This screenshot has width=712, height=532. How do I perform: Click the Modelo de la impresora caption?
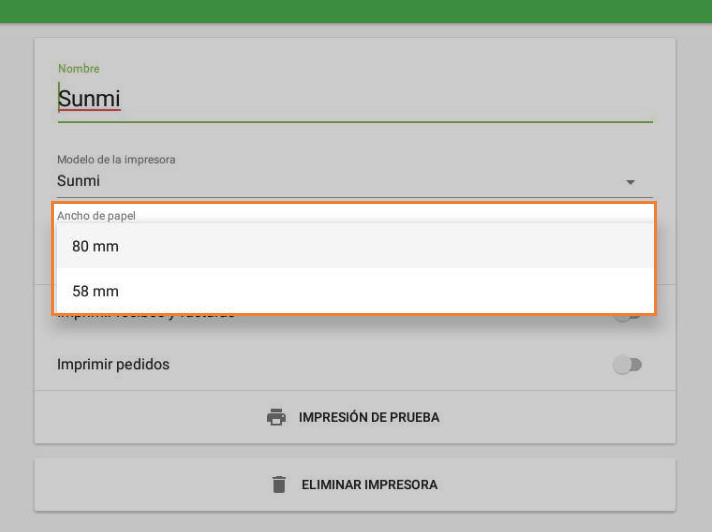(116, 159)
